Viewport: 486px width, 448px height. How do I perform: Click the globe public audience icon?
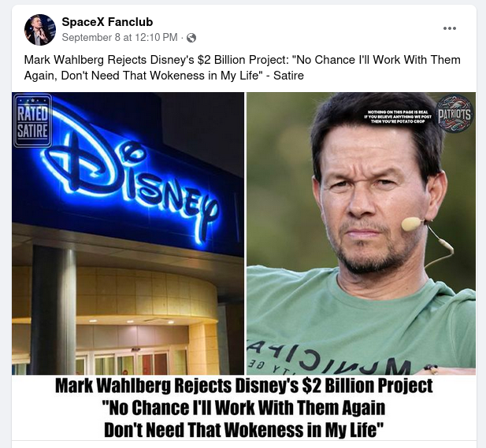[191, 38]
